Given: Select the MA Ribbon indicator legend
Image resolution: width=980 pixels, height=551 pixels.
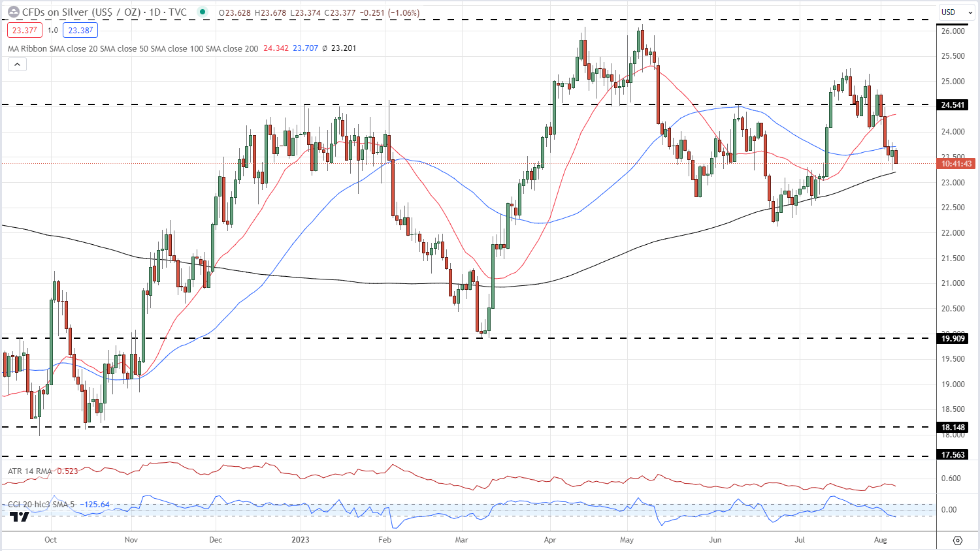Looking at the screenshot, I should point(133,48).
